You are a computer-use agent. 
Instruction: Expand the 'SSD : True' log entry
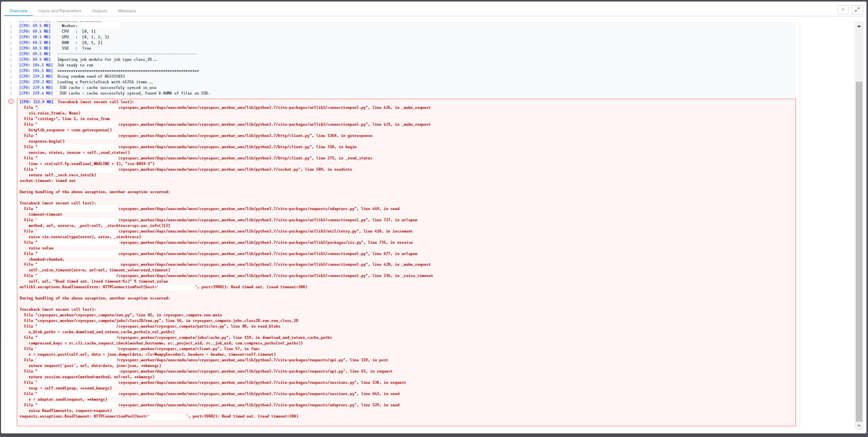[x=11, y=49]
